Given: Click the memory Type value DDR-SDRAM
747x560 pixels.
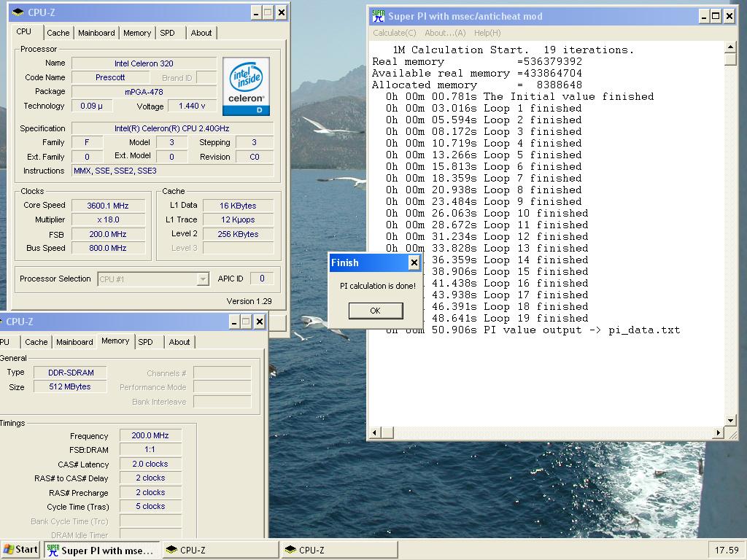Looking at the screenshot, I should (x=71, y=373).
